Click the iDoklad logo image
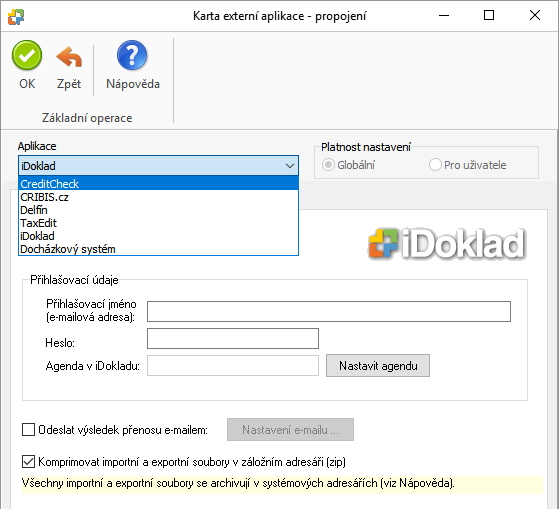 447,243
